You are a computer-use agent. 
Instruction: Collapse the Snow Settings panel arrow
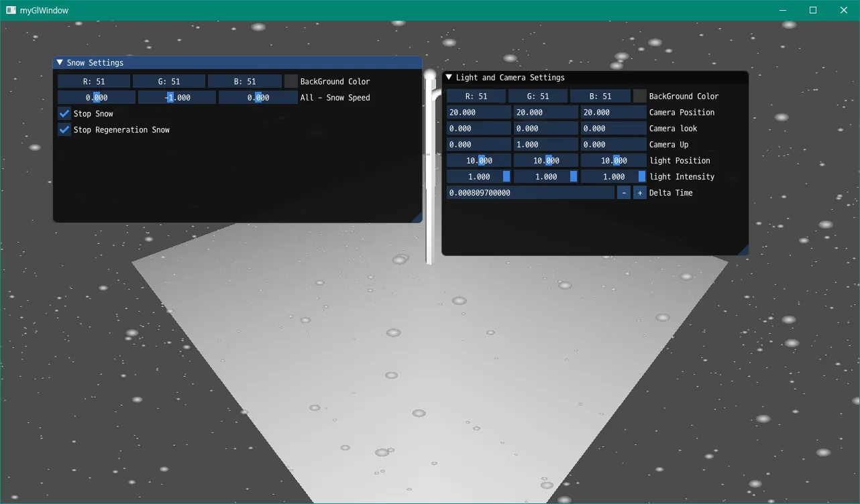point(60,62)
